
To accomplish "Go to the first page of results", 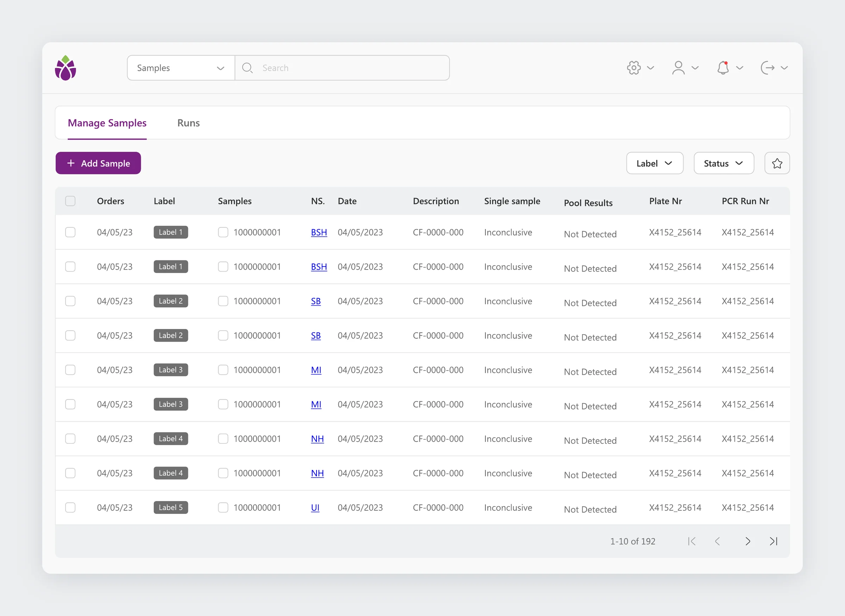I will 692,541.
